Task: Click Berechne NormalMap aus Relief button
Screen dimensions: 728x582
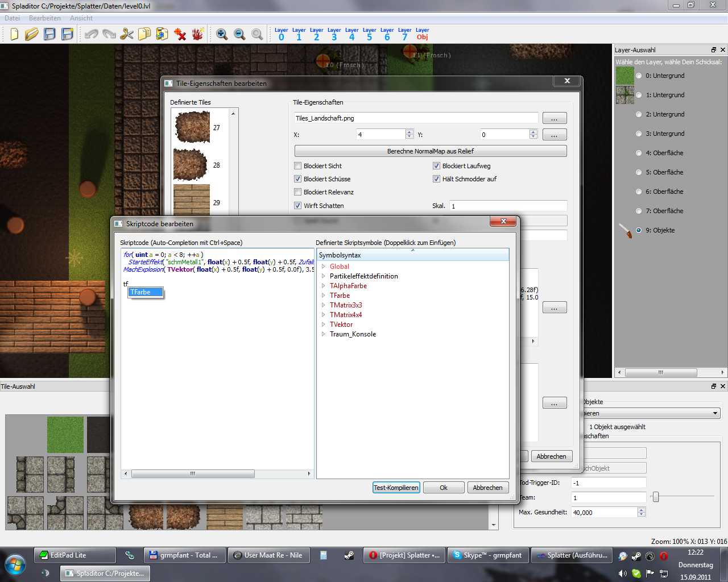Action: [x=430, y=151]
